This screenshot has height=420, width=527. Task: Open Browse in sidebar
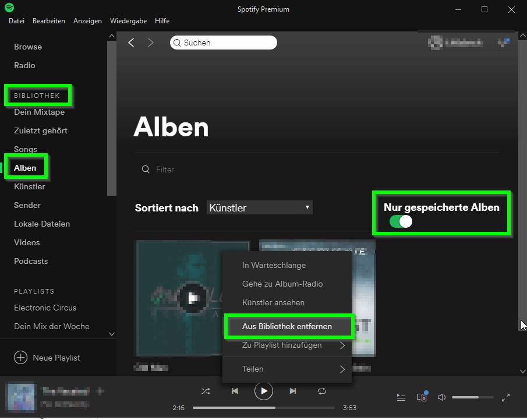pos(28,47)
